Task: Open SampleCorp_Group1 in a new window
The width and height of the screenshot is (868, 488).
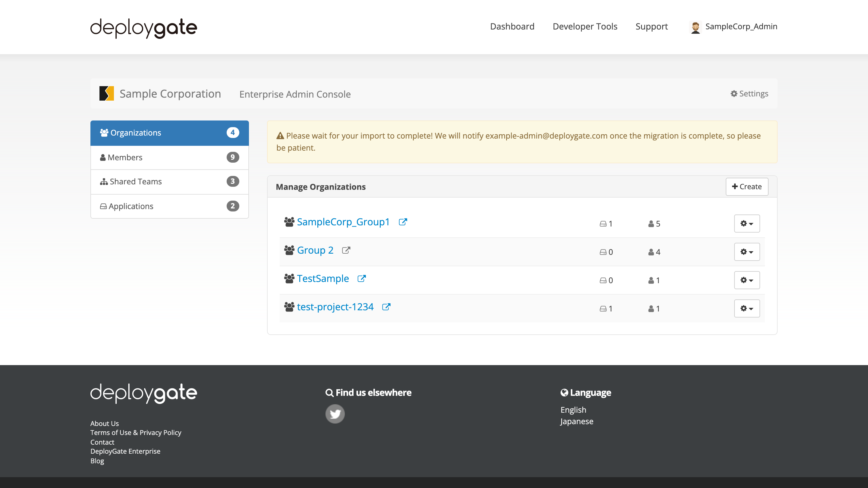Action: click(403, 222)
